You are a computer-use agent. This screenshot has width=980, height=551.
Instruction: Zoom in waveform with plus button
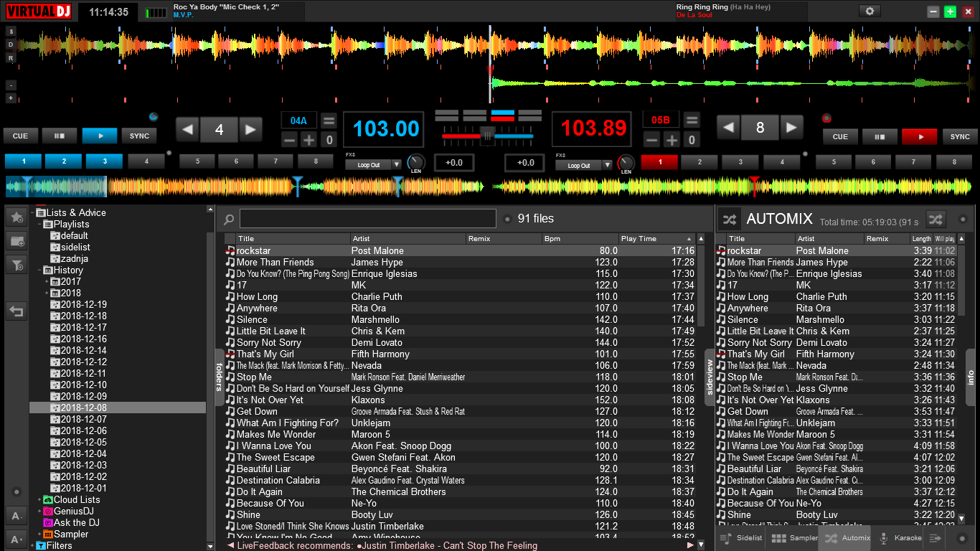click(11, 98)
